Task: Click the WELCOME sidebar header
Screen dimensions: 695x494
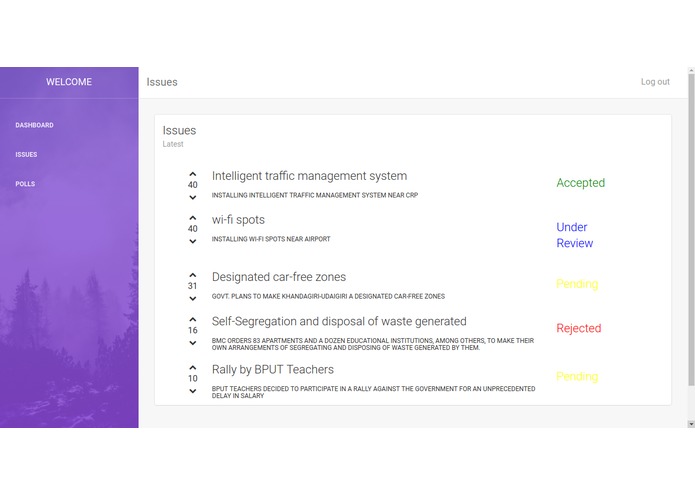Action: tap(69, 82)
